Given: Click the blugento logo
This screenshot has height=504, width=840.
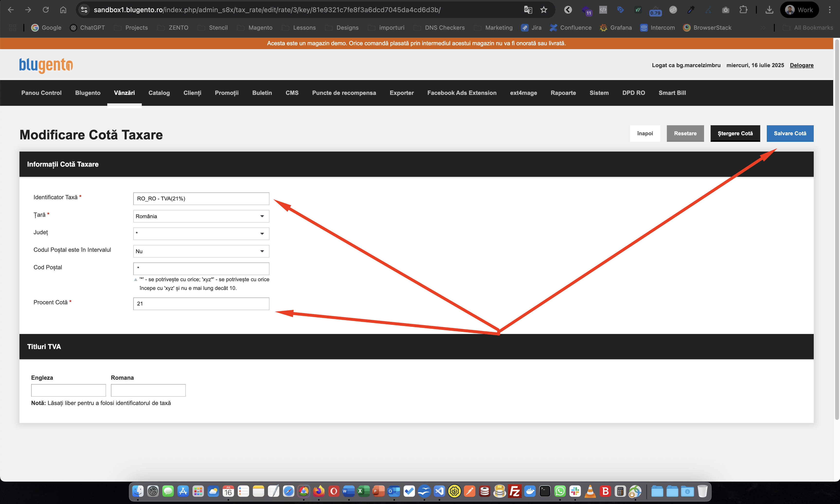Looking at the screenshot, I should point(46,65).
